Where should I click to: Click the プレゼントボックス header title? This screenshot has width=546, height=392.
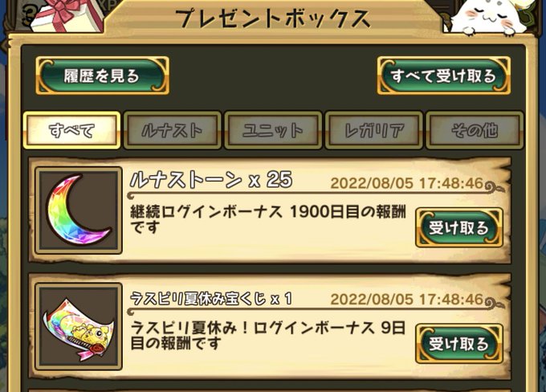273,18
